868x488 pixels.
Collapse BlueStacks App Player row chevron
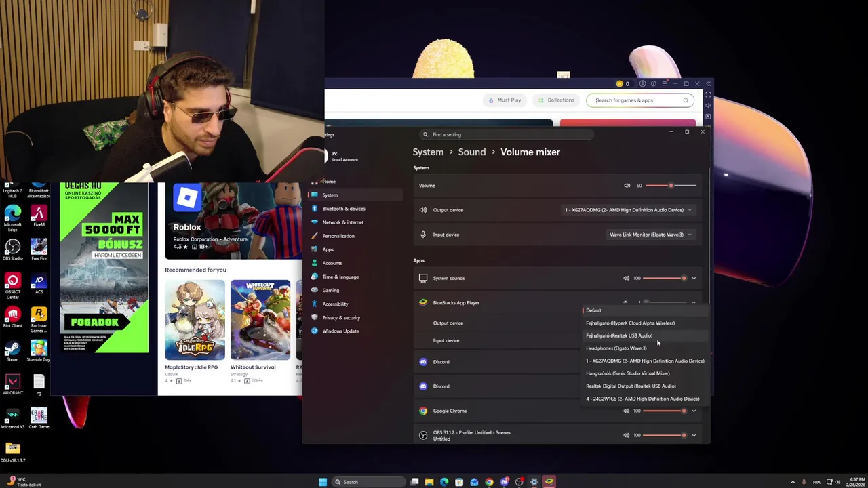693,302
